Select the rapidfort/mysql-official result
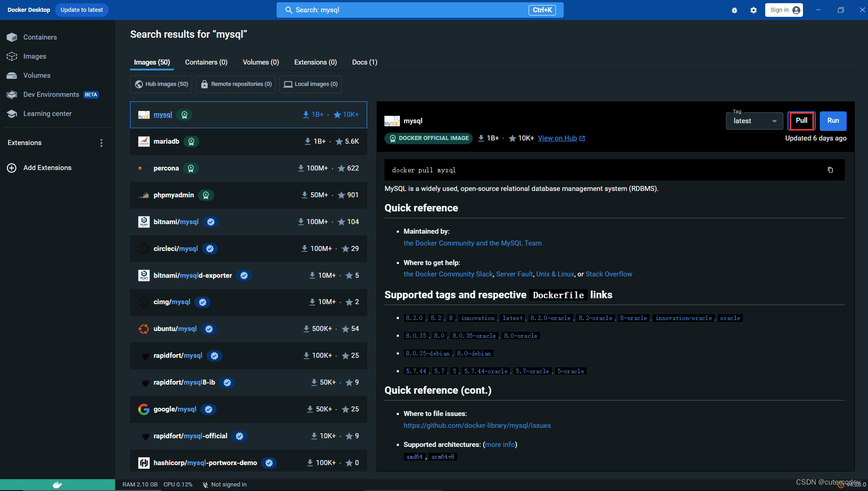The width and height of the screenshot is (868, 491). [x=248, y=436]
